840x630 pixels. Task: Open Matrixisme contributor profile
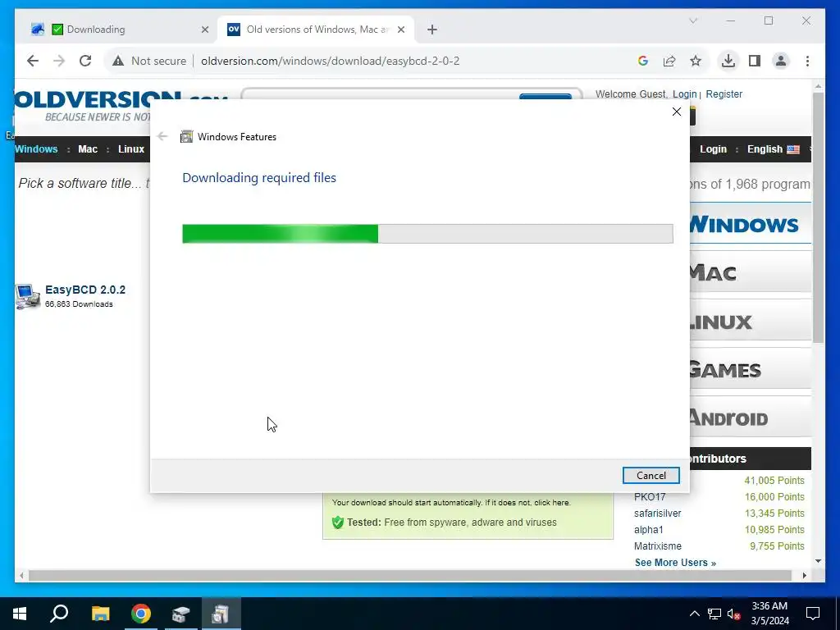[657, 546]
